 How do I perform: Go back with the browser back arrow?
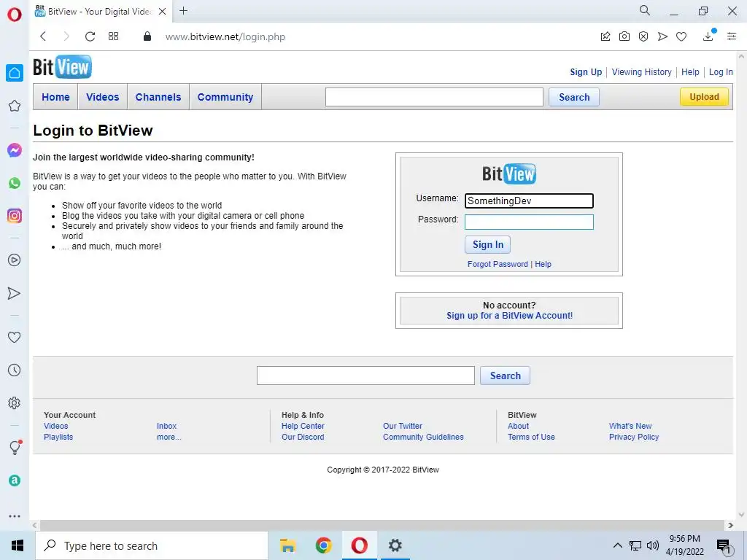click(x=43, y=36)
